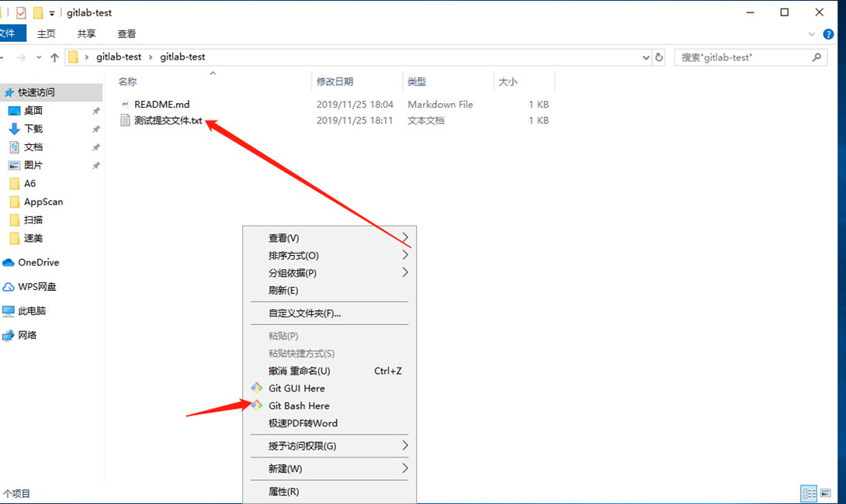Click the refresh button beside address bar
Viewport: 846px width, 504px height.
(x=660, y=57)
